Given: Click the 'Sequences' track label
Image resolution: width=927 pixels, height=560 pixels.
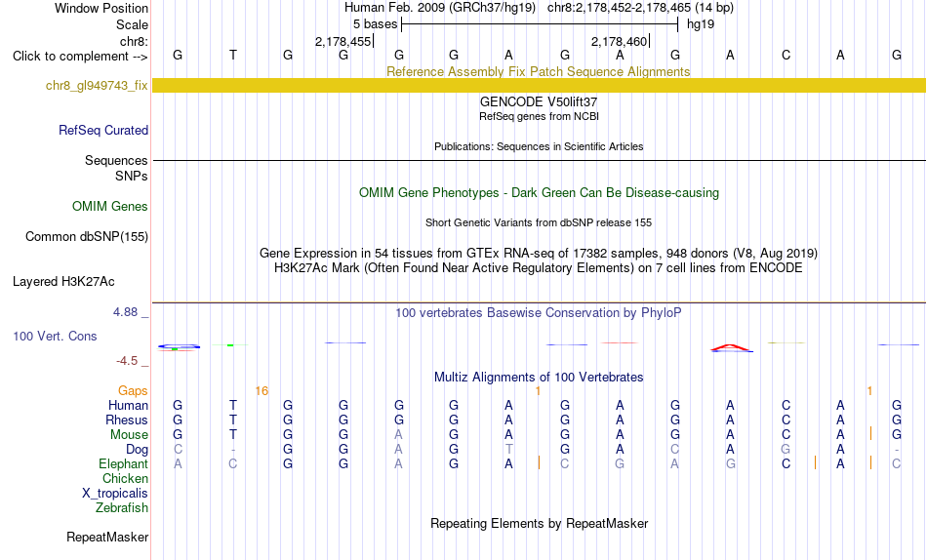Looking at the screenshot, I should pos(116,160).
